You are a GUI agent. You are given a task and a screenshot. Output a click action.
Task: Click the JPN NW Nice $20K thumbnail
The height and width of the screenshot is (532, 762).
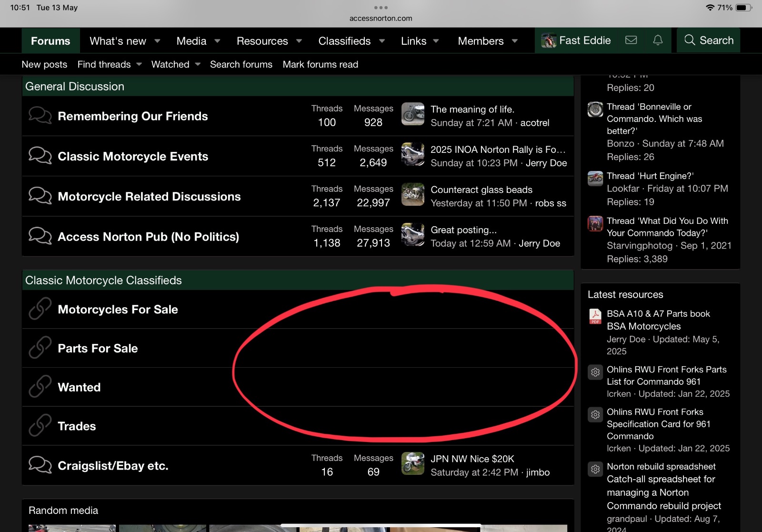pos(412,464)
